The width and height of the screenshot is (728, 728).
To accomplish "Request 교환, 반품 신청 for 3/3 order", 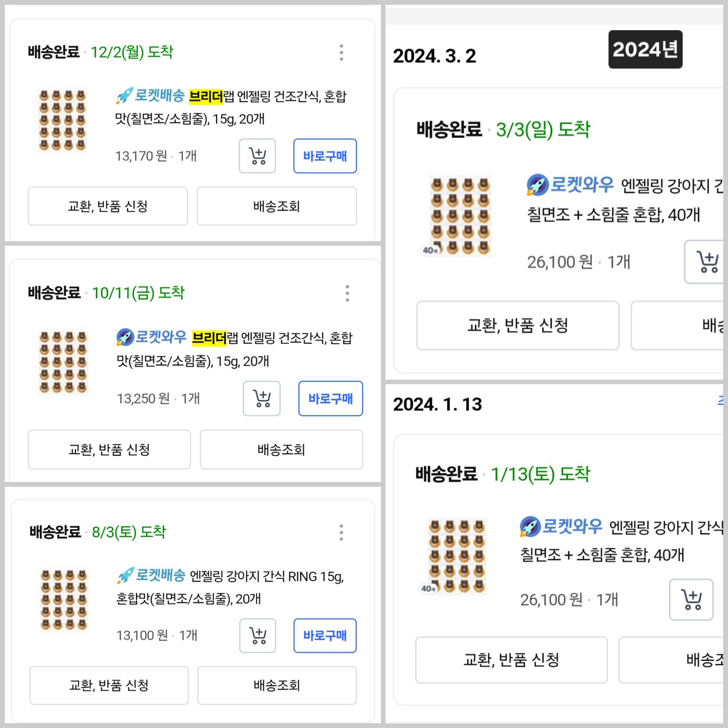I will pyautogui.click(x=517, y=325).
